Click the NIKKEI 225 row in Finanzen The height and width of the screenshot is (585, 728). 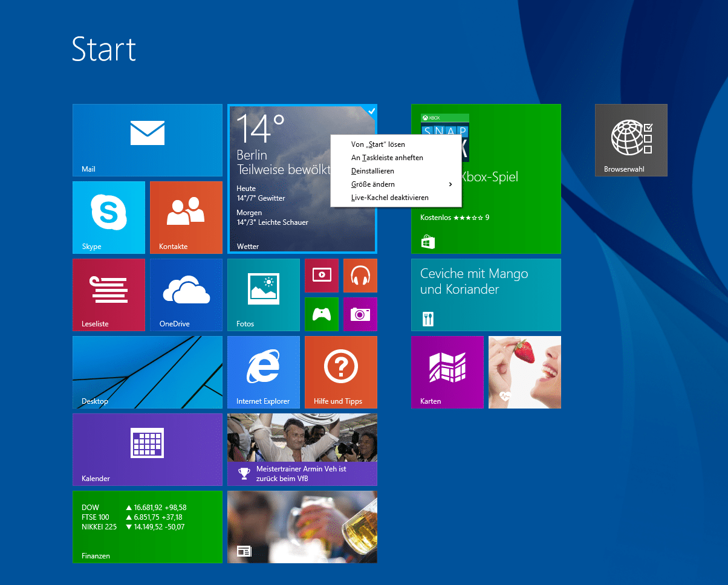[x=133, y=527]
